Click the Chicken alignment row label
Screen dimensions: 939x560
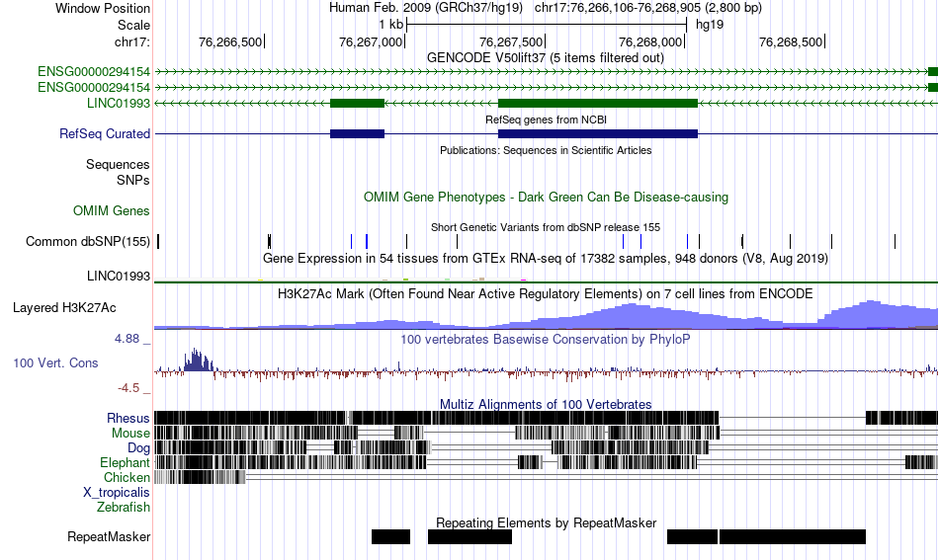tap(127, 477)
